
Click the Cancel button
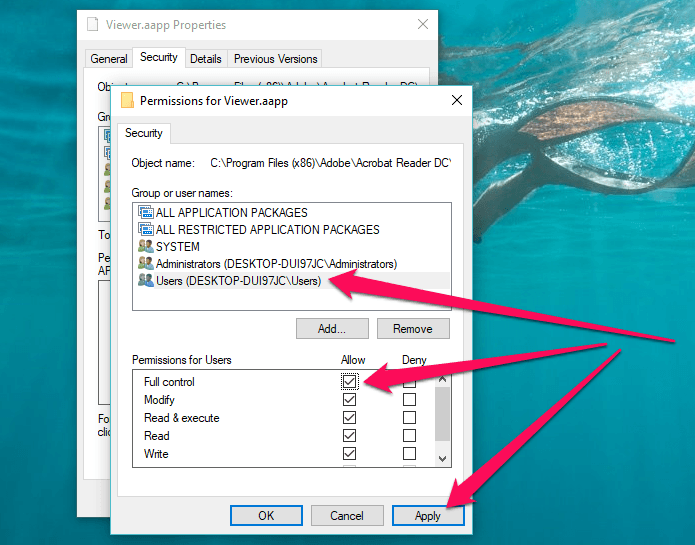pyautogui.click(x=347, y=515)
